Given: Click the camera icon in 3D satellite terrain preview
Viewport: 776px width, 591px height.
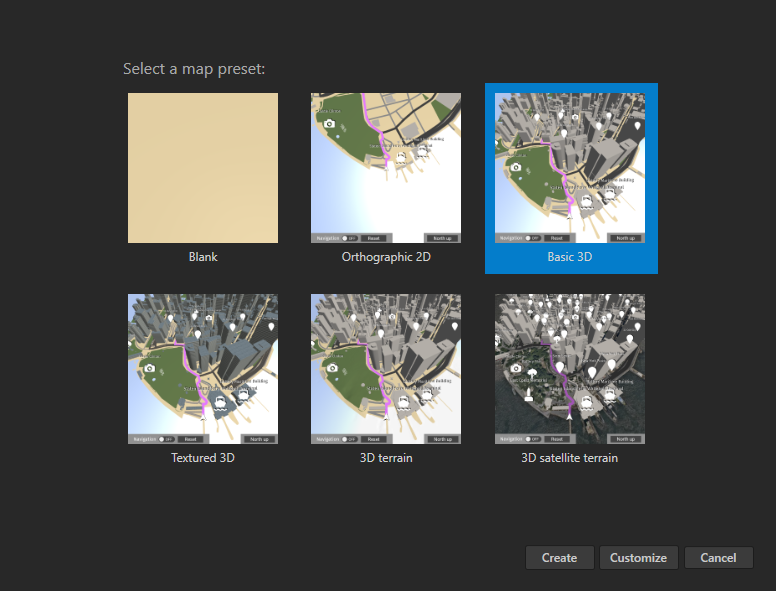Looking at the screenshot, I should click(515, 368).
